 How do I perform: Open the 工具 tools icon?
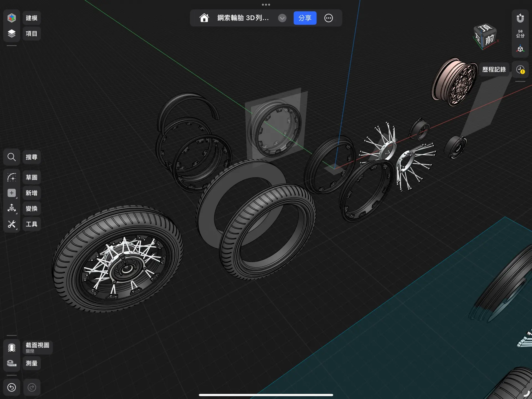11,224
